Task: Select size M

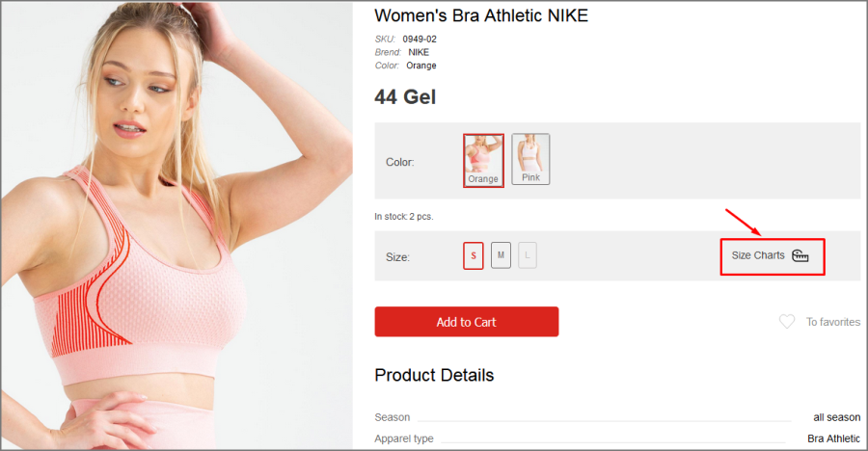Action: pyautogui.click(x=501, y=255)
